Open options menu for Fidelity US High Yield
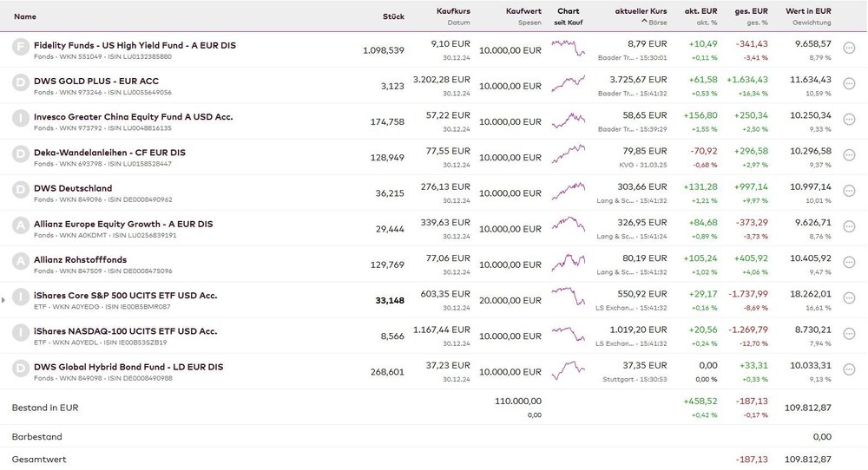Viewport: 868px width, 470px height. click(x=849, y=49)
